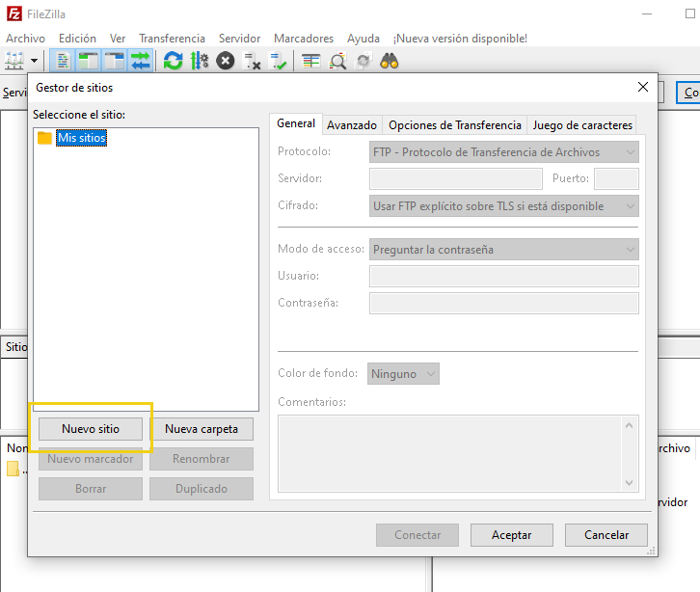Switch to the Avanzado tab
Image resolution: width=700 pixels, height=592 pixels.
click(x=352, y=125)
